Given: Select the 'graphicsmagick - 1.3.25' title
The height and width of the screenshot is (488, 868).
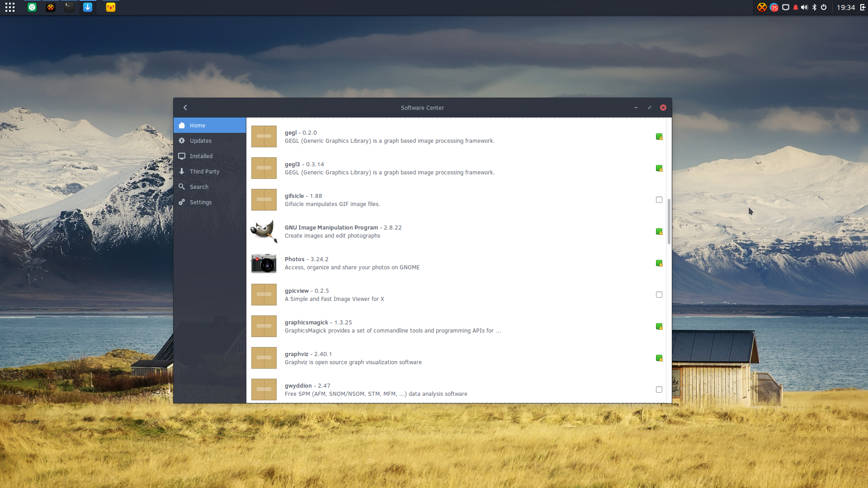Looking at the screenshot, I should click(x=318, y=323).
